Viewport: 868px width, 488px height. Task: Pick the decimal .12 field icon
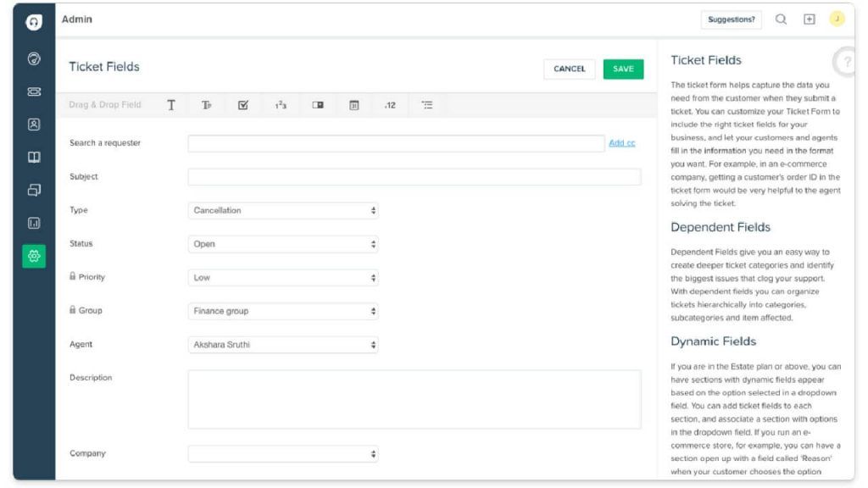coord(390,105)
